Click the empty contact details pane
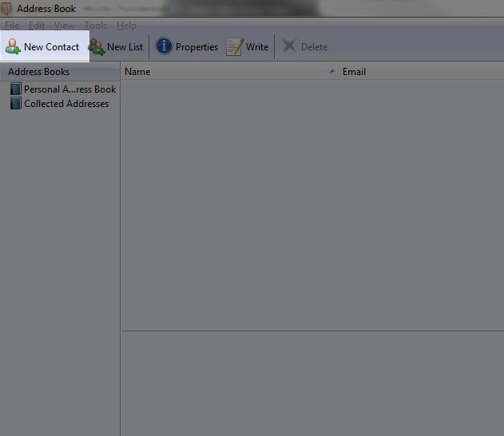Screen dimensions: 504x436 pyautogui.click(x=312, y=383)
